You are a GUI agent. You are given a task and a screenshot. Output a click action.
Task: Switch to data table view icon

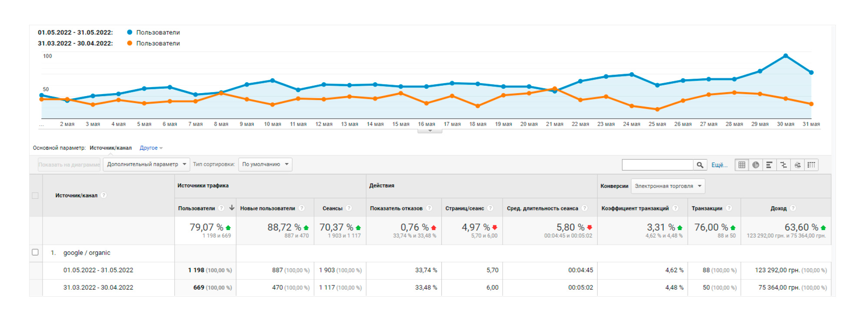[742, 165]
